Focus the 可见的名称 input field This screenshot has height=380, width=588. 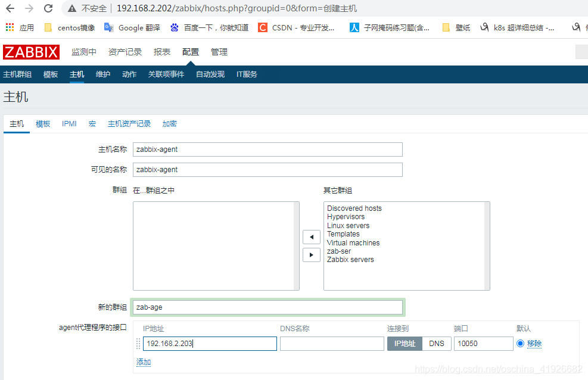pos(267,170)
